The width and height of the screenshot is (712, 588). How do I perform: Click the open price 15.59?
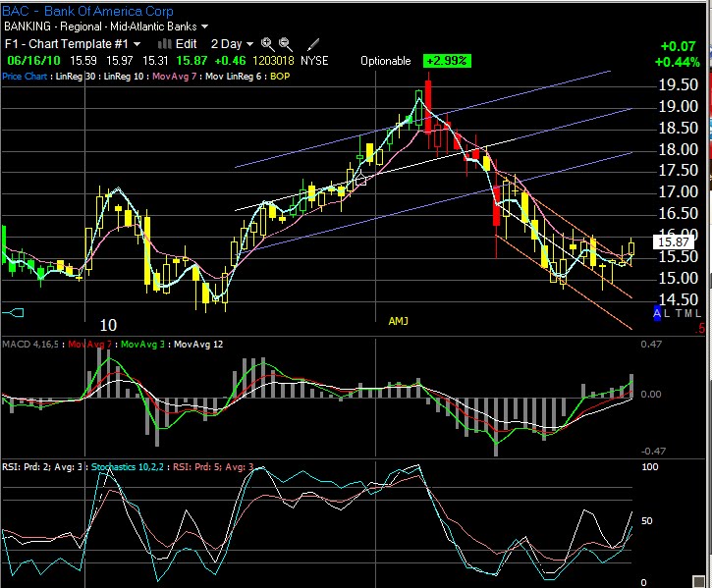(83, 61)
